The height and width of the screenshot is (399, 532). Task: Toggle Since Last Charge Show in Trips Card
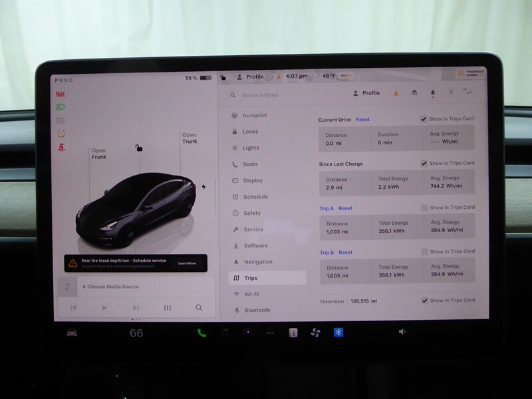pos(424,164)
